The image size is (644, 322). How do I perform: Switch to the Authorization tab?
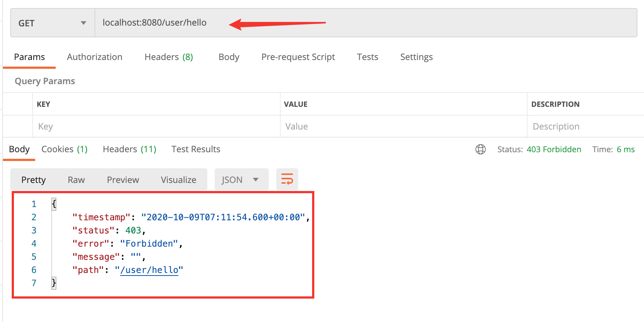95,57
